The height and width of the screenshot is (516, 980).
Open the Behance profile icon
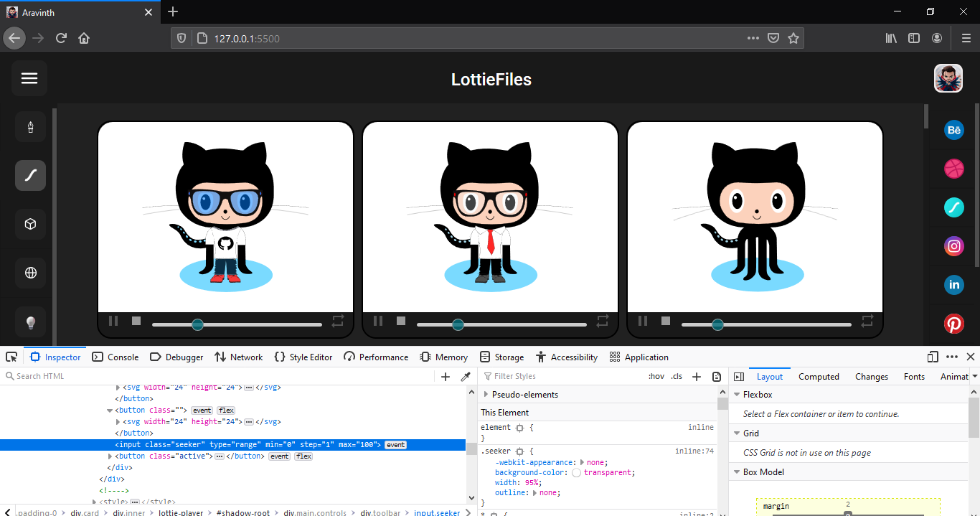[x=953, y=130]
